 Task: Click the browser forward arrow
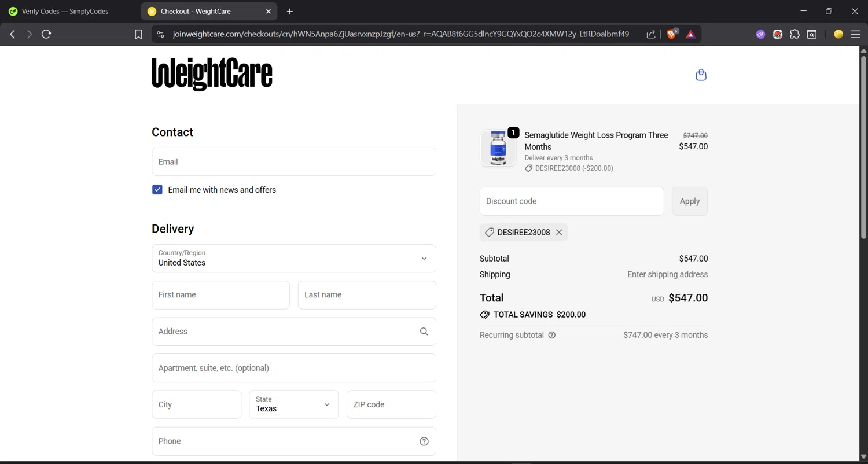(x=30, y=34)
